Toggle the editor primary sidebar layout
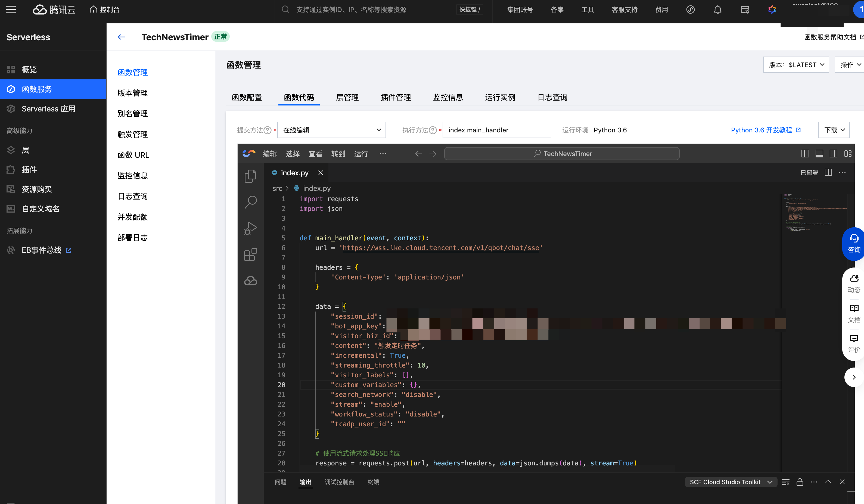This screenshot has height=504, width=864. [x=805, y=154]
